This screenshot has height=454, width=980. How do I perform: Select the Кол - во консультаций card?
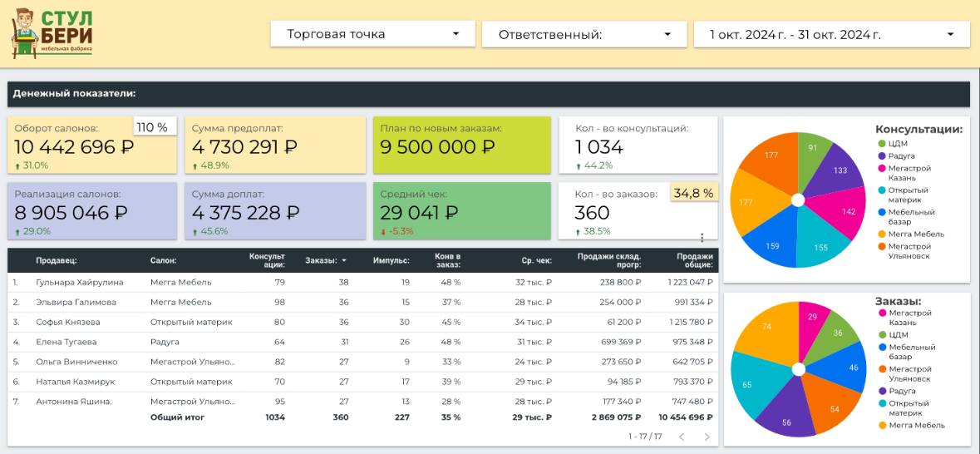[x=638, y=145]
